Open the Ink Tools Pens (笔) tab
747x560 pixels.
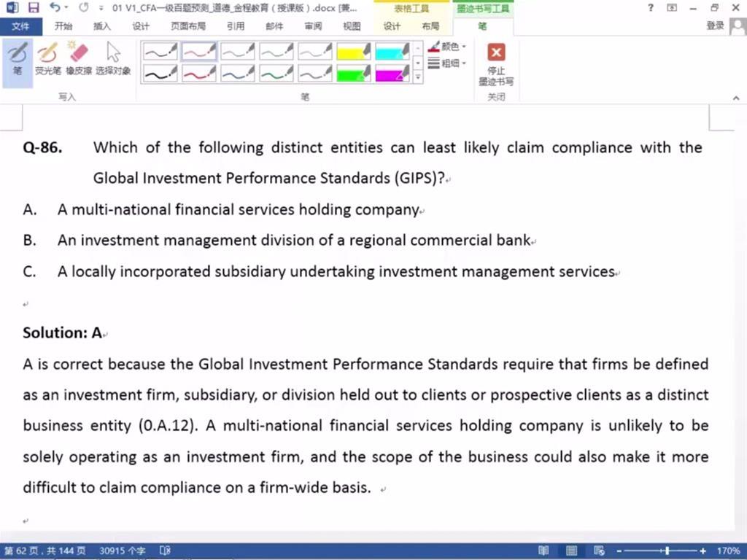pos(483,26)
